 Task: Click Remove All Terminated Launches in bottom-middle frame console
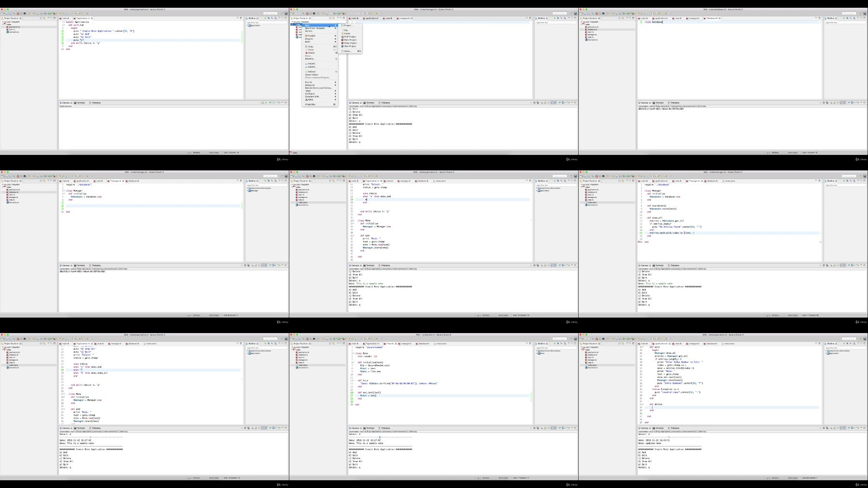(x=538, y=428)
